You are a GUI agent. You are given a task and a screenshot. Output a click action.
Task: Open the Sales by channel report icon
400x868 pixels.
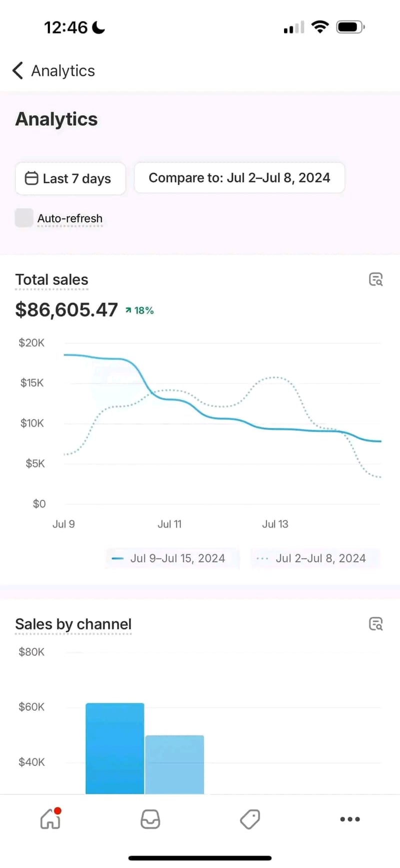point(375,624)
